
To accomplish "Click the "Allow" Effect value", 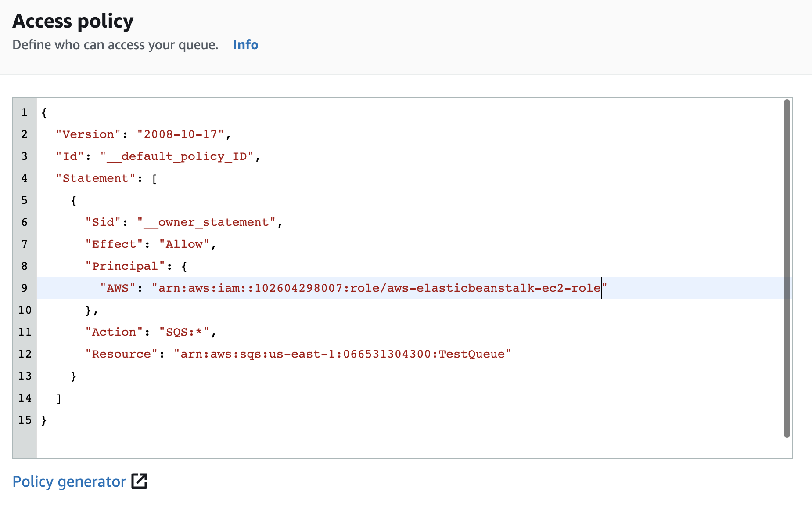I will coord(184,244).
